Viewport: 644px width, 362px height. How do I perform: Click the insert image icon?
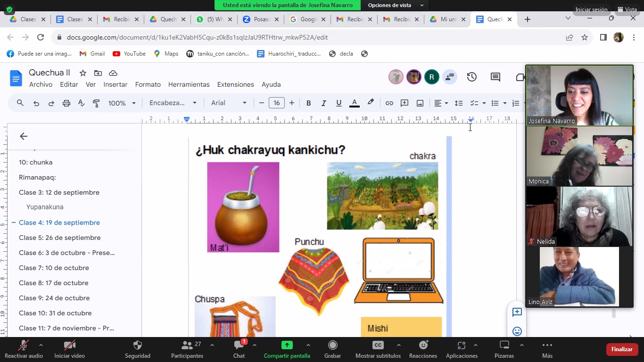[420, 103]
